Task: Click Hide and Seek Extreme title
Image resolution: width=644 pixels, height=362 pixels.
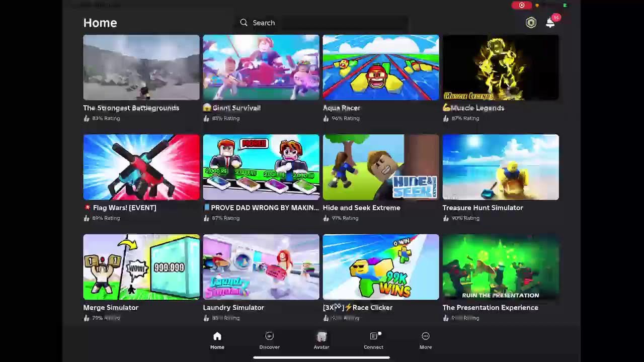Action: pyautogui.click(x=362, y=208)
